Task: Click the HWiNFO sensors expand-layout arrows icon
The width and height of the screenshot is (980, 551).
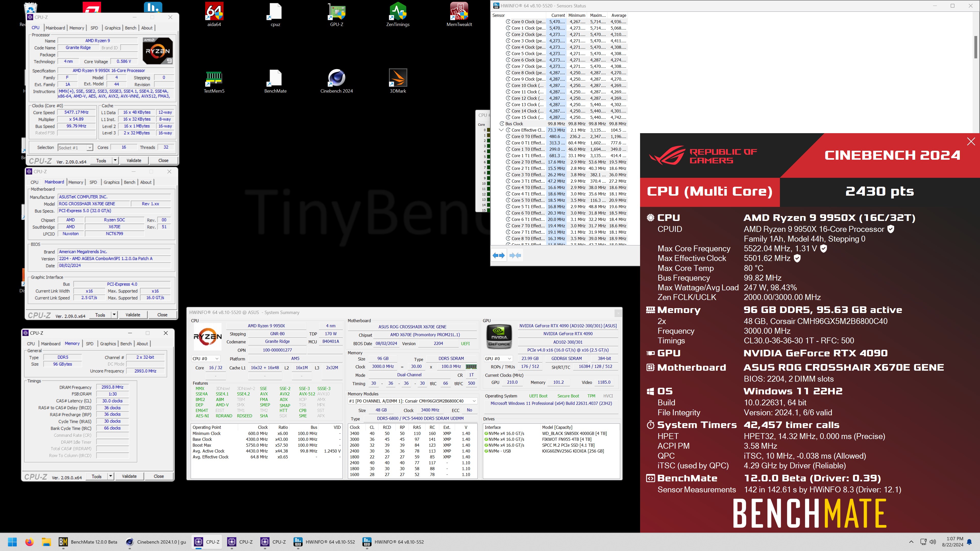Action: click(498, 256)
